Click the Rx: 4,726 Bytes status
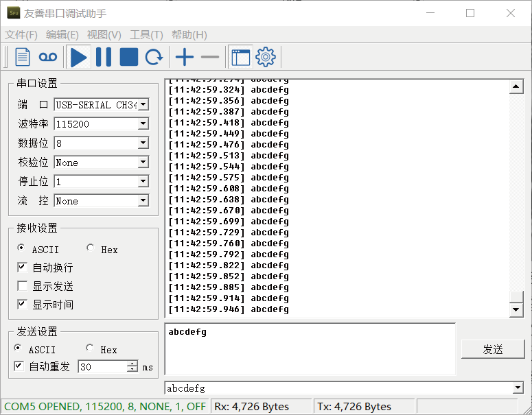This screenshot has height=415, width=532. tap(251, 406)
